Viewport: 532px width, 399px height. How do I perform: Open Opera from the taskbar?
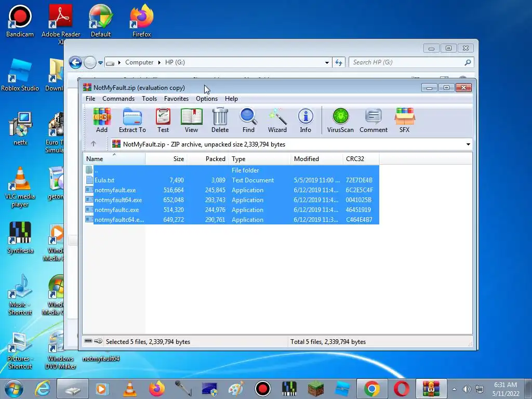pyautogui.click(x=401, y=389)
